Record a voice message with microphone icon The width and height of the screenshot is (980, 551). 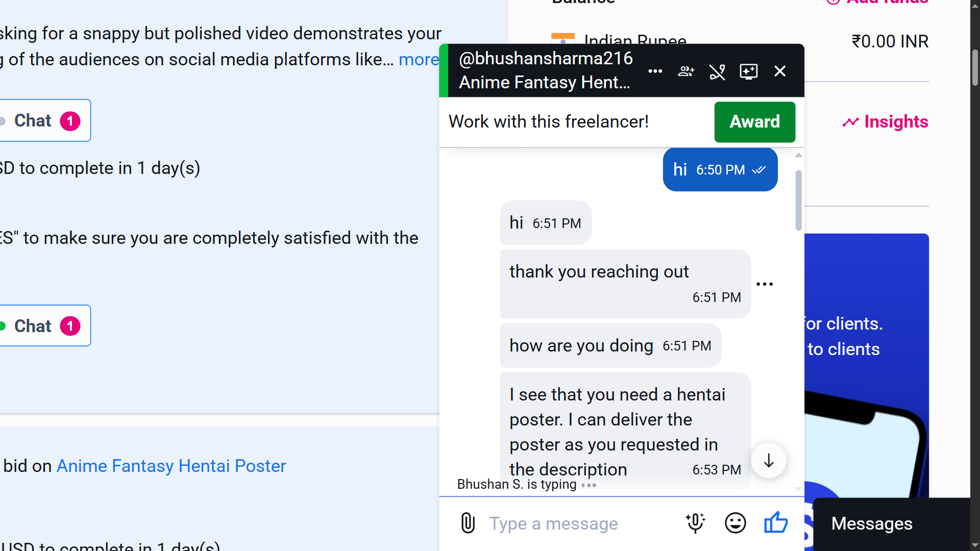tap(695, 523)
